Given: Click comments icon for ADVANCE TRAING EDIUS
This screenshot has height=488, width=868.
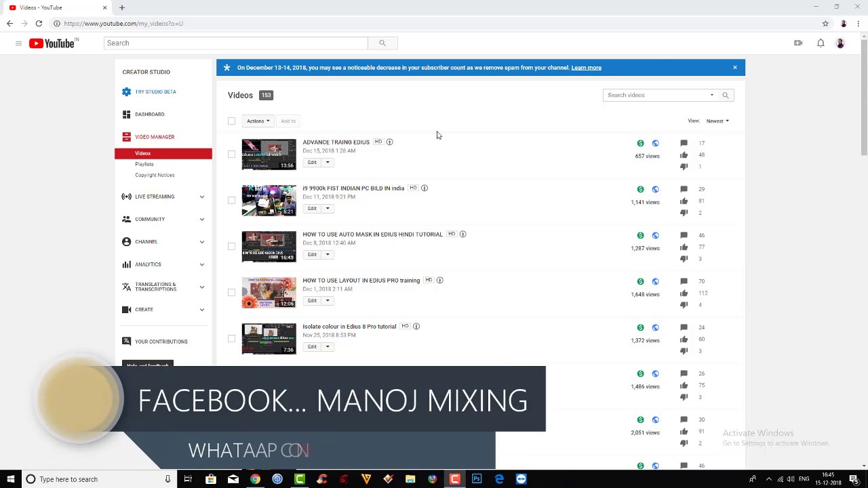Looking at the screenshot, I should click(x=684, y=144).
